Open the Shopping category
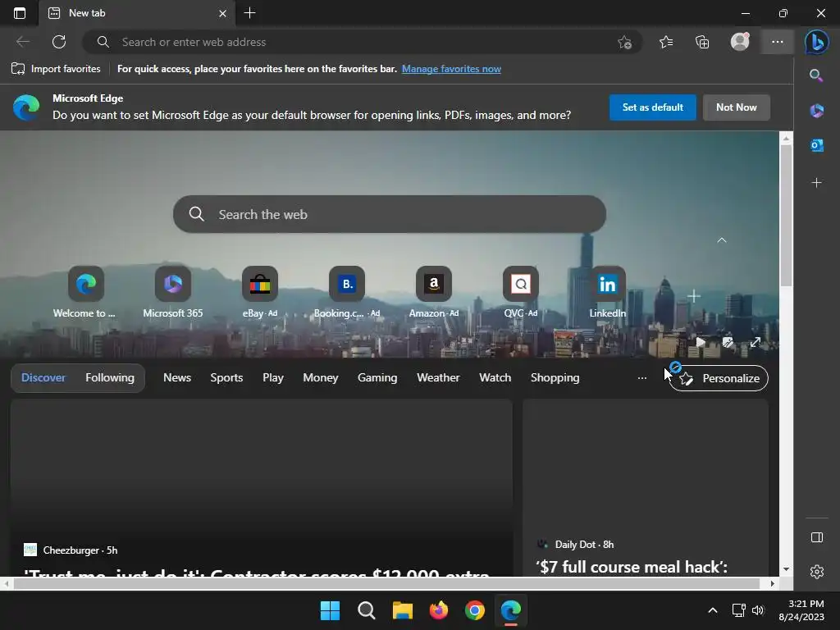 [555, 377]
